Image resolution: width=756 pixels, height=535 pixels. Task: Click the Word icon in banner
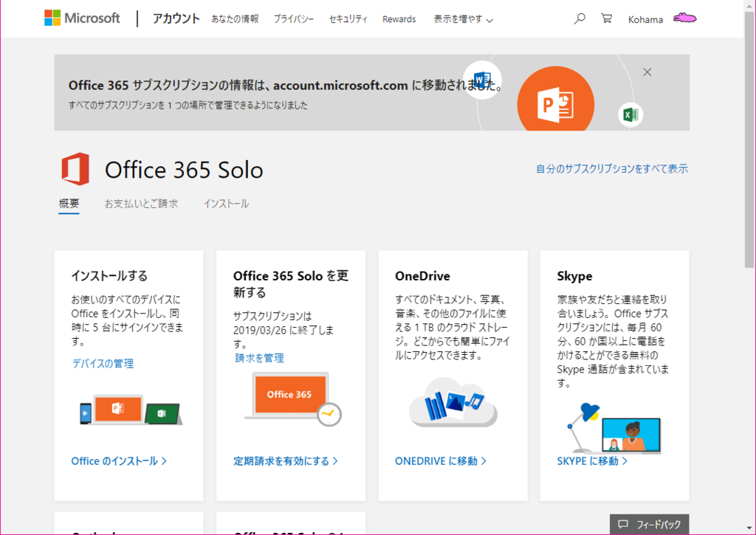(482, 80)
